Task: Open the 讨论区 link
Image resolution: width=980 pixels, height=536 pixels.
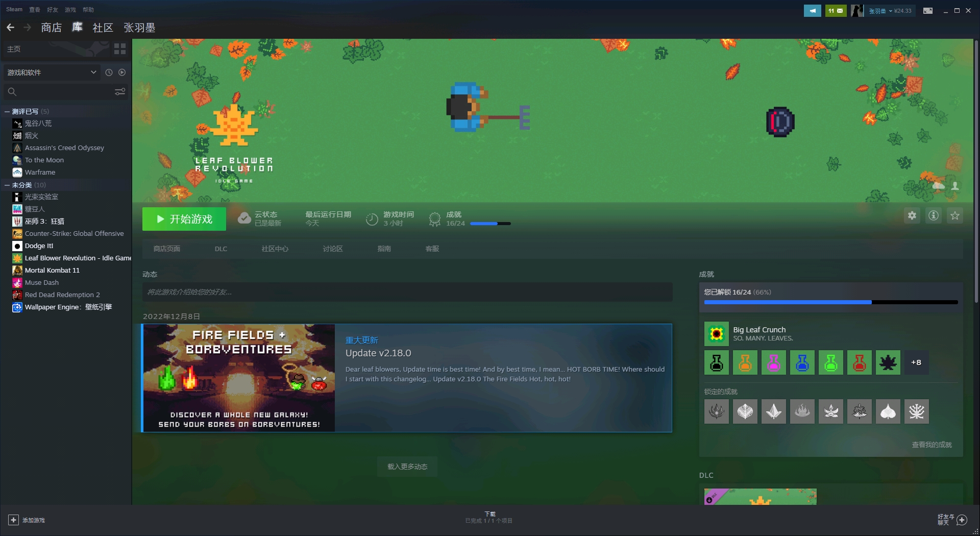Action: tap(333, 249)
